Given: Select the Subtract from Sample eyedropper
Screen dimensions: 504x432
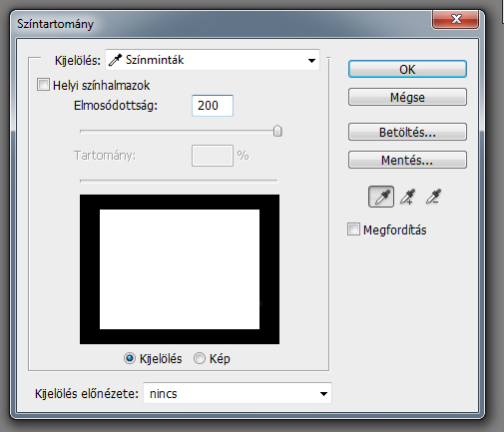Looking at the screenshot, I should pyautogui.click(x=433, y=197).
